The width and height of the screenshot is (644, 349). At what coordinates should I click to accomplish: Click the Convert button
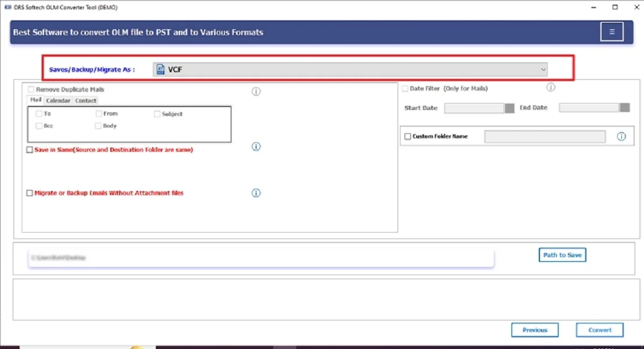click(599, 330)
